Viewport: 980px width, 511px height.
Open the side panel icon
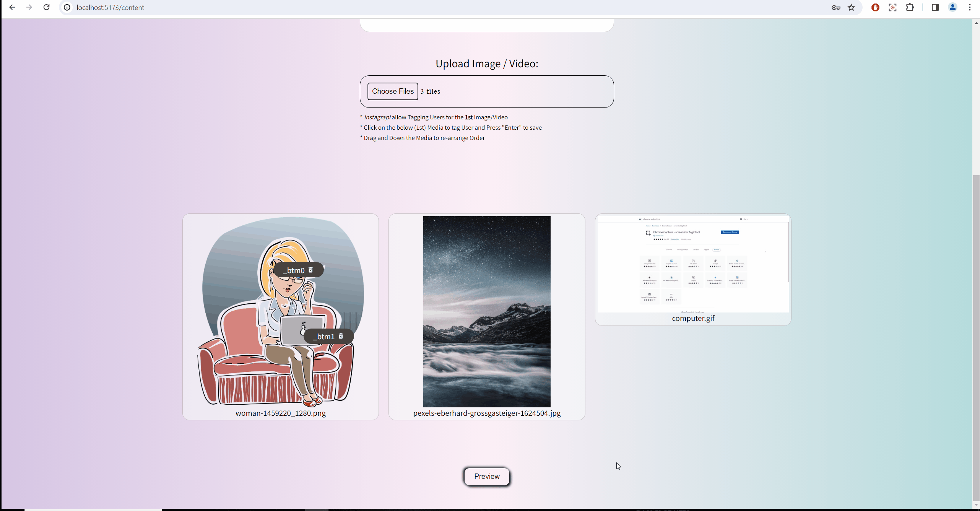pos(935,7)
